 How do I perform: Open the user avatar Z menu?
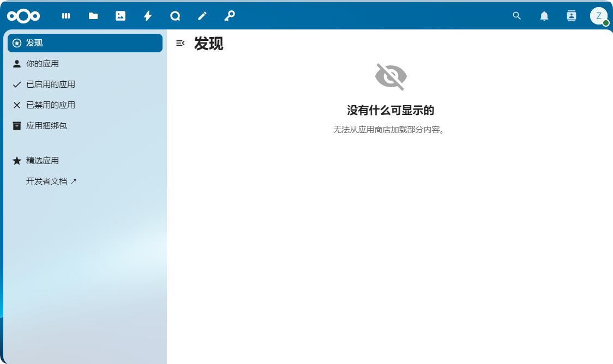(598, 16)
